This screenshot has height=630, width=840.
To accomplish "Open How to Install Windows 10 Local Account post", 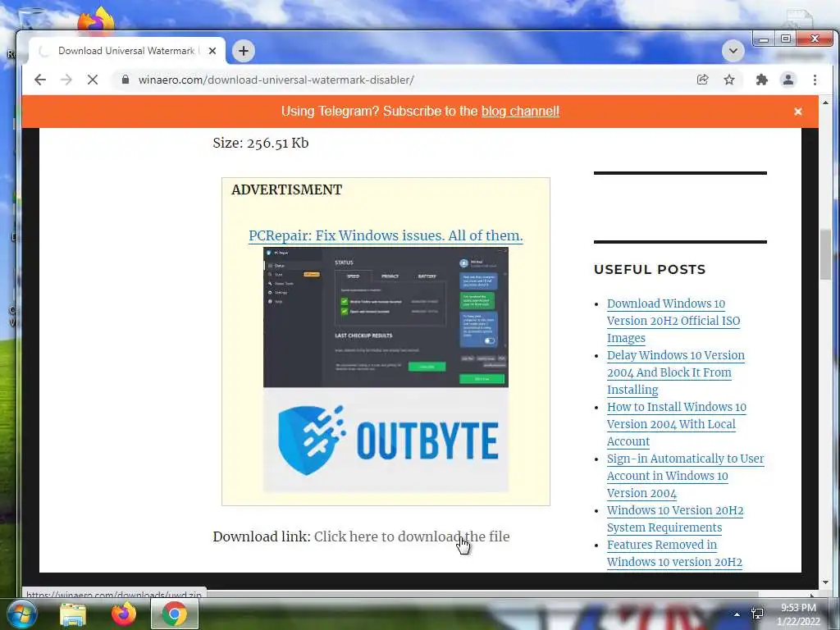I will (676, 424).
